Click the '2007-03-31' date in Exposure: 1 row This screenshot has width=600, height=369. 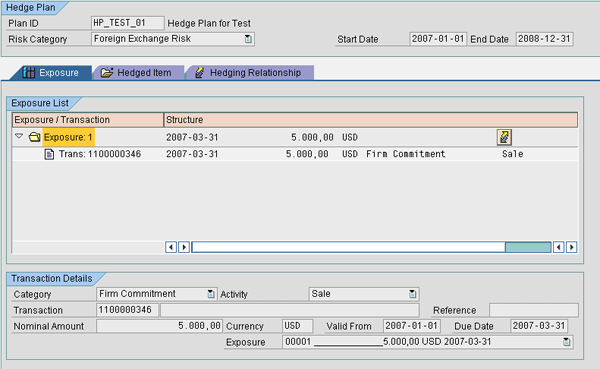[x=192, y=137]
